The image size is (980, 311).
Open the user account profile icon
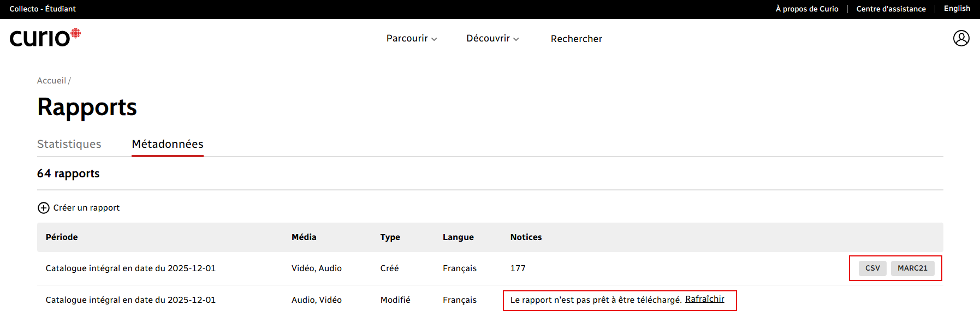961,38
